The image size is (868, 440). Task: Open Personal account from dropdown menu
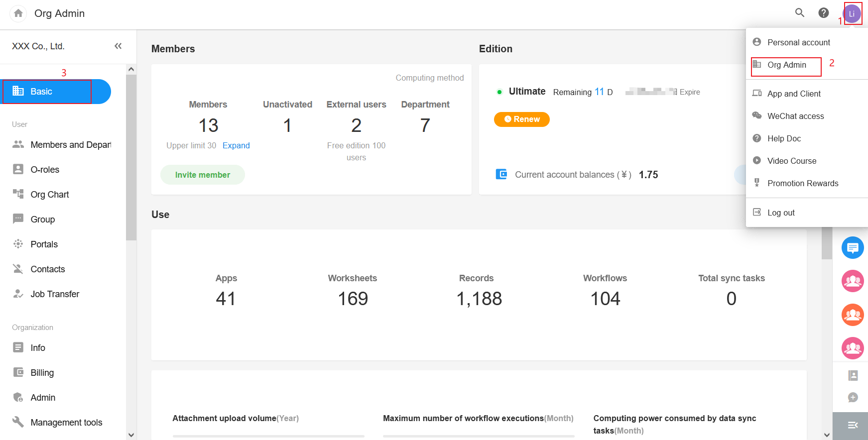[798, 42]
